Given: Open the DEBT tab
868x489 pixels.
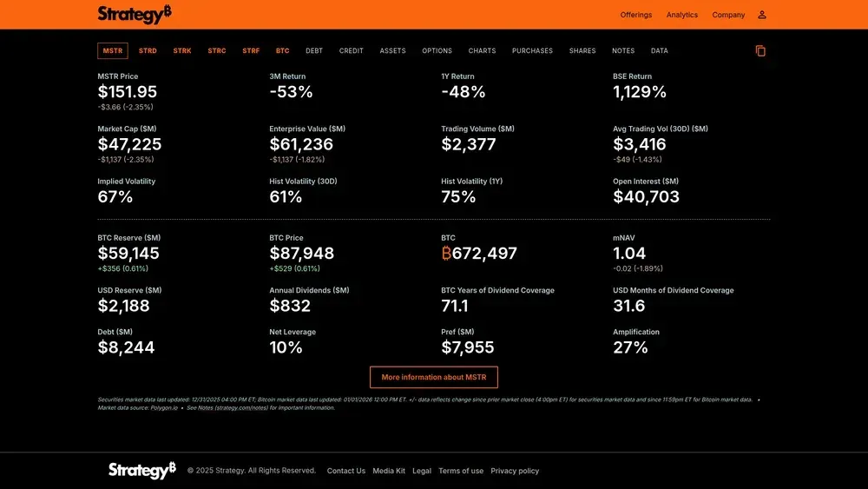Looking at the screenshot, I should [314, 51].
